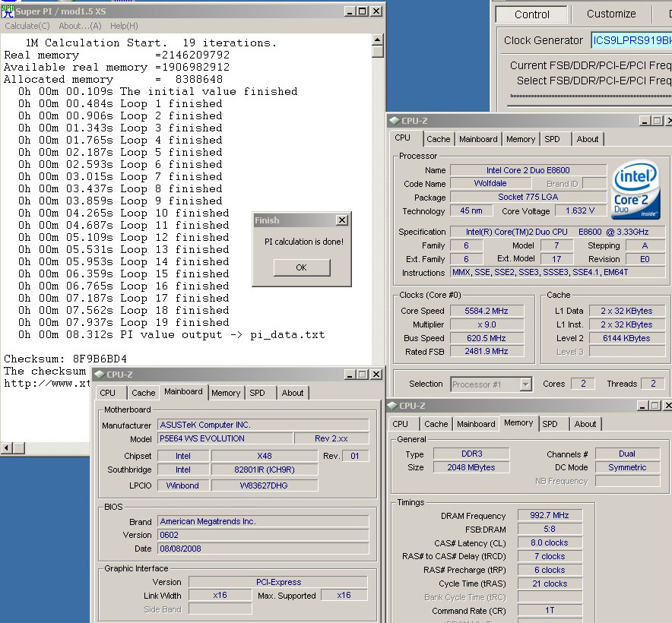672x623 pixels.
Task: Click the CPU-Z icon on the mainboard window title
Action: (100, 375)
